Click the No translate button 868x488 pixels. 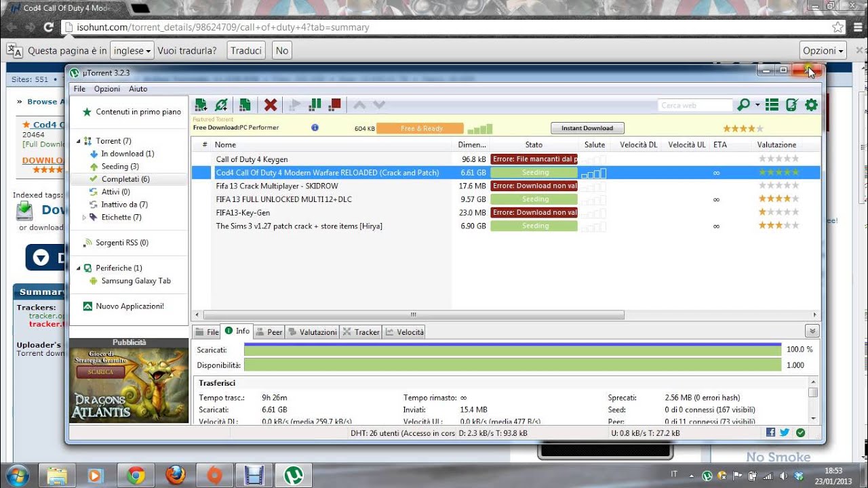282,50
